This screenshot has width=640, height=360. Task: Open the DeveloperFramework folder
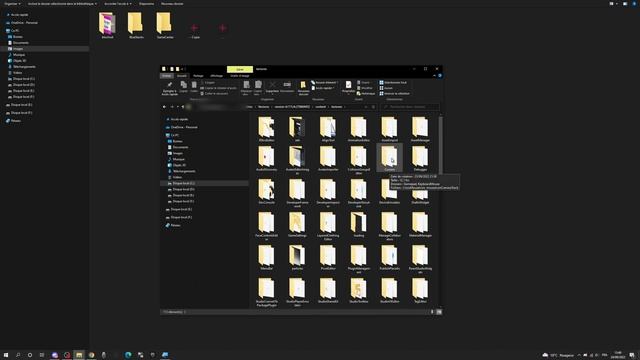297,193
